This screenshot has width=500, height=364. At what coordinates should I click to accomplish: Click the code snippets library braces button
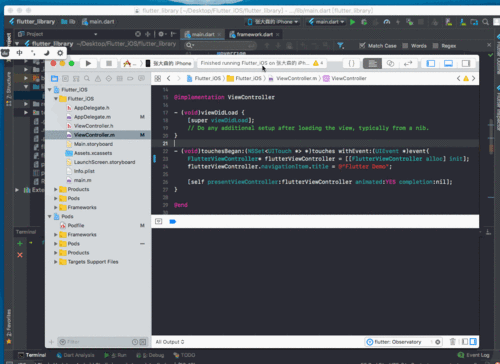pyautogui.click(x=351, y=63)
